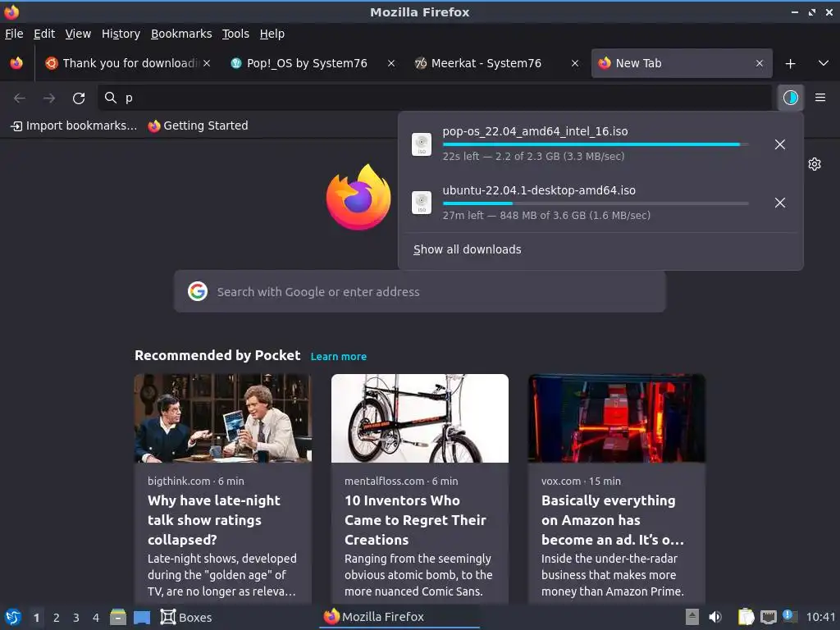Image resolution: width=840 pixels, height=630 pixels.
Task: Switch to workspace 2 in taskbar
Action: click(57, 618)
